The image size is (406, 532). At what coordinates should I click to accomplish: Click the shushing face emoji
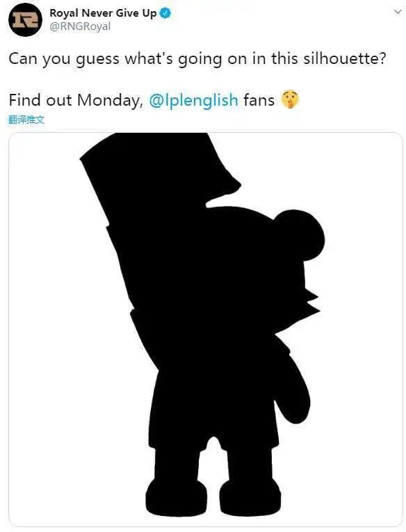pyautogui.click(x=291, y=99)
